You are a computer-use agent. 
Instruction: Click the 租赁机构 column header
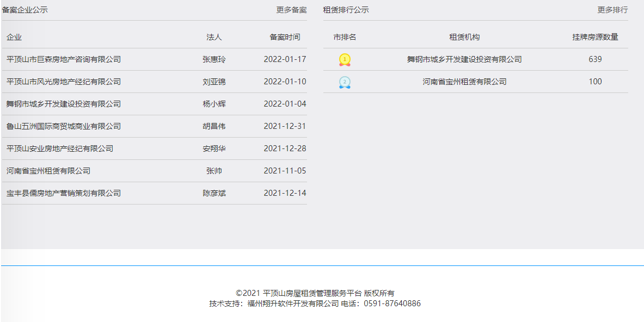click(x=464, y=37)
